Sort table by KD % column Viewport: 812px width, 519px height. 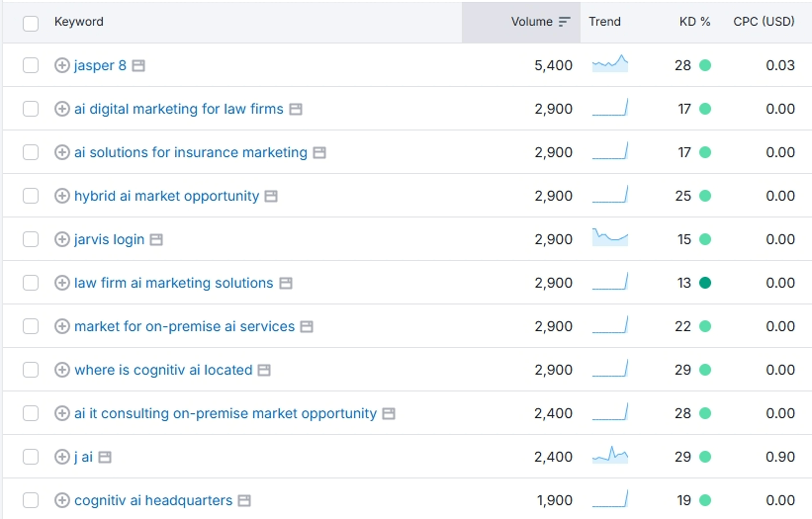[694, 22]
